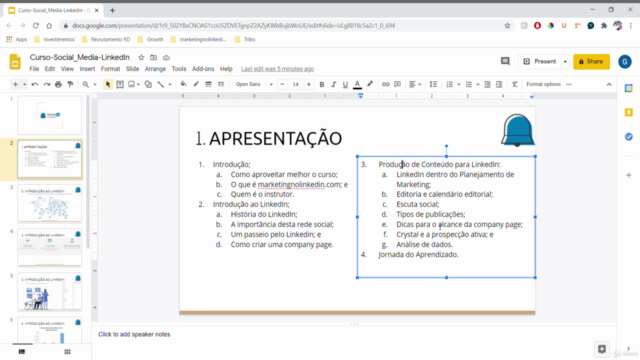The image size is (640, 360).
Task: Open the text Align dropdown
Action: 415,84
